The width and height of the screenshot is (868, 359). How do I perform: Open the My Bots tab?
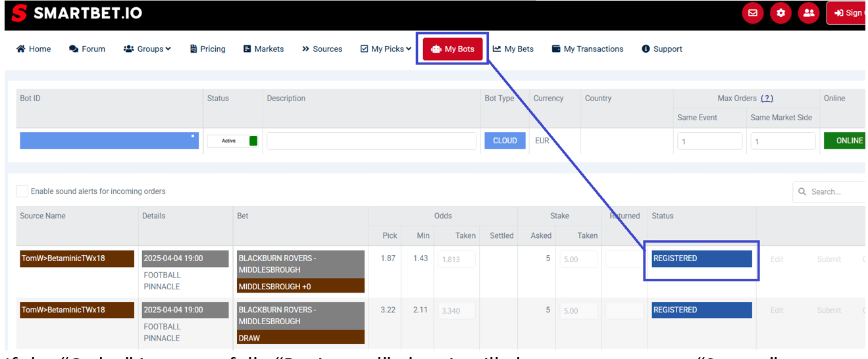453,49
